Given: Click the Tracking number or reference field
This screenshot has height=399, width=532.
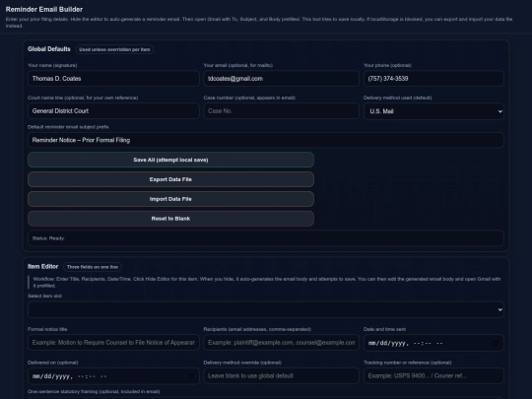Looking at the screenshot, I should click(433, 376).
